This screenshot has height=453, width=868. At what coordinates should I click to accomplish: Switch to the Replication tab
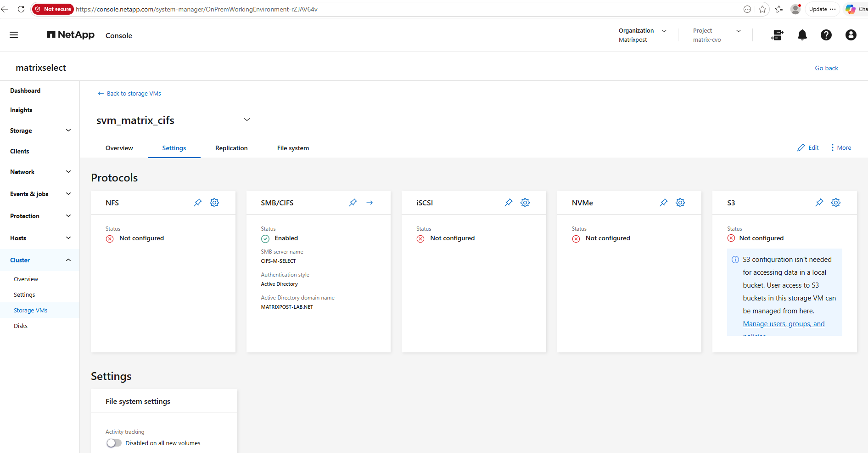[x=231, y=148]
